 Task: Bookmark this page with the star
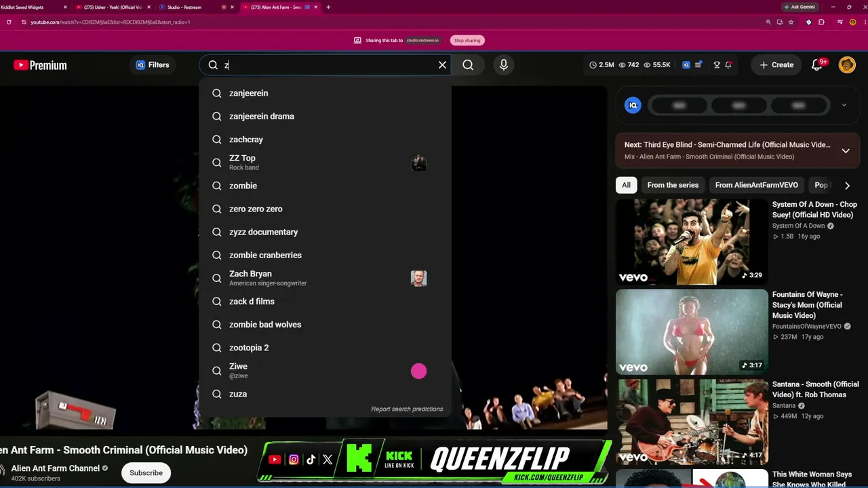point(791,22)
